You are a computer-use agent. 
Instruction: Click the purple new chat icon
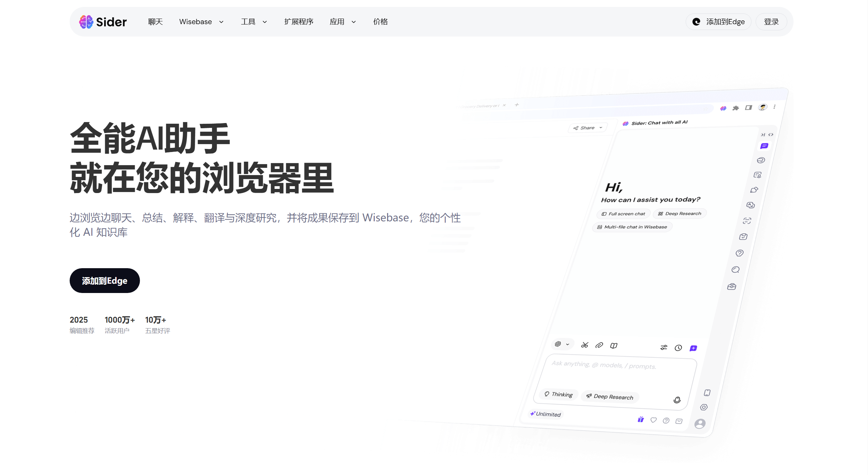point(693,348)
